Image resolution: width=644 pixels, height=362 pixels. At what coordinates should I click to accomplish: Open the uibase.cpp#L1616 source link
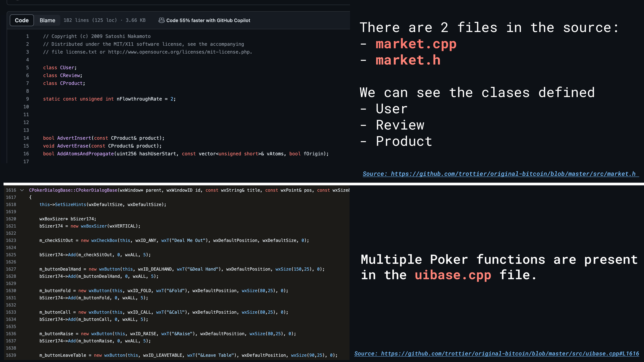(496, 353)
